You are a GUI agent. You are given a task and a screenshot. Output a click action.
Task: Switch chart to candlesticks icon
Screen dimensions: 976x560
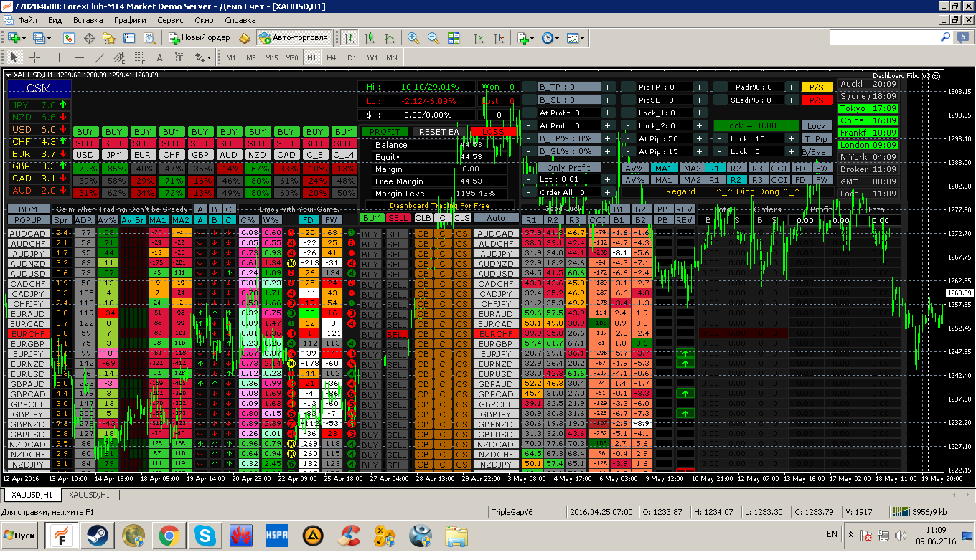[x=370, y=37]
